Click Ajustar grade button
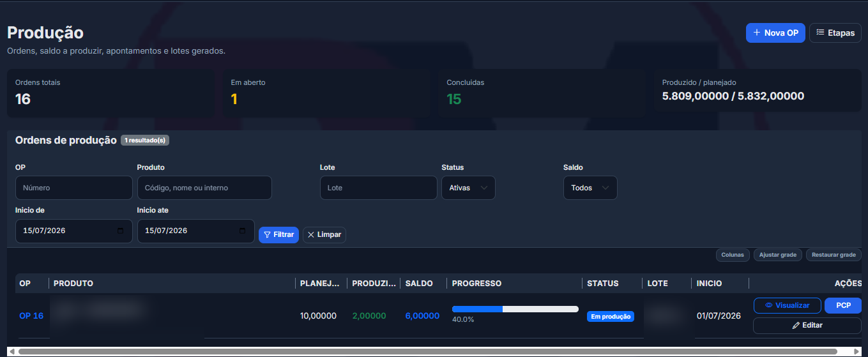Screen dimensions: 868x357 pos(778,255)
